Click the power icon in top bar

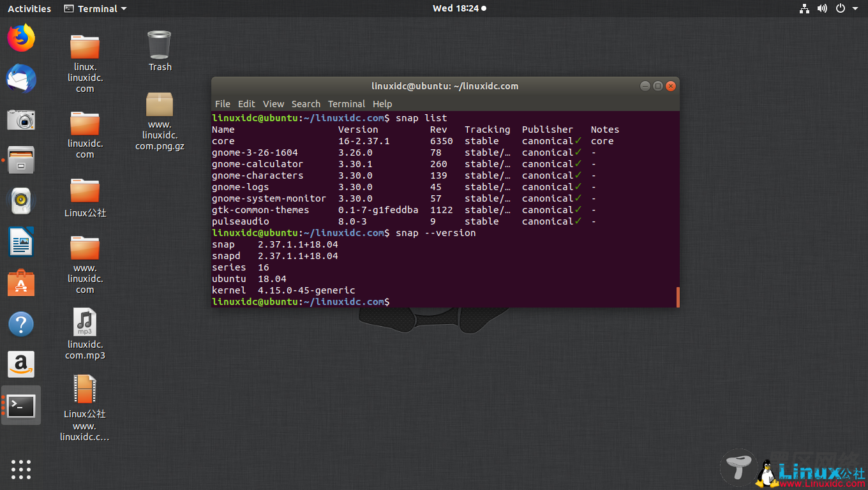[x=841, y=8]
